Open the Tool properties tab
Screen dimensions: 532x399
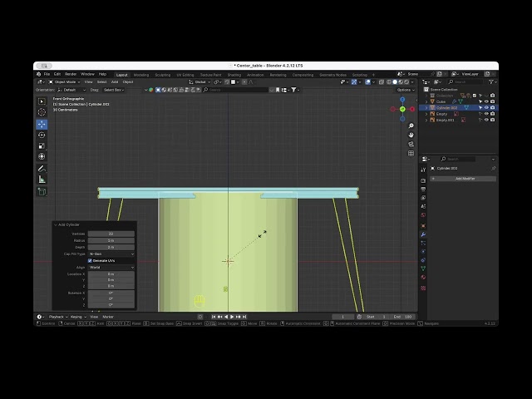(x=423, y=170)
